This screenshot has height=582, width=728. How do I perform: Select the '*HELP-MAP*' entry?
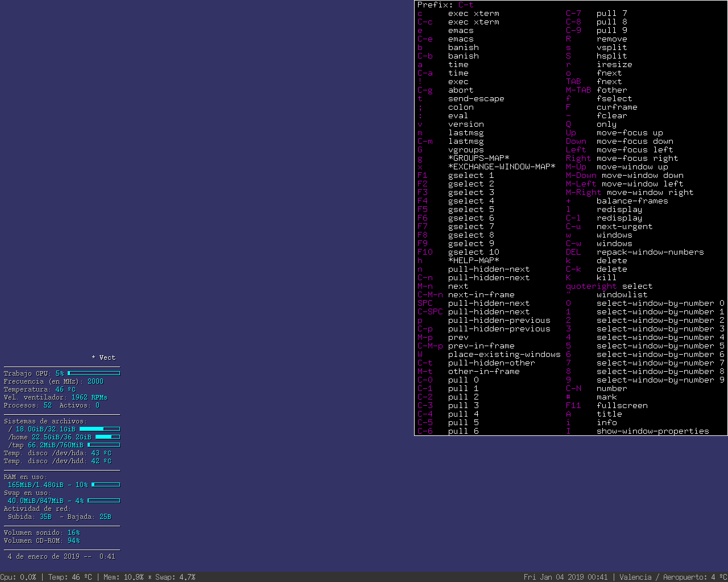coord(474,260)
